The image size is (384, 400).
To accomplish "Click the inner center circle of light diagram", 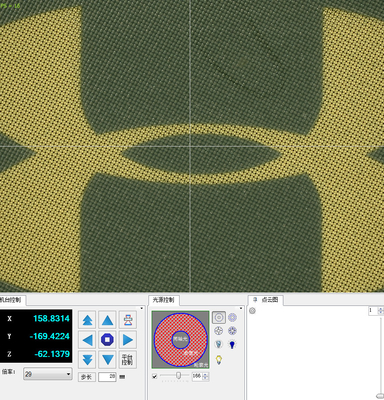I will [x=180, y=340].
